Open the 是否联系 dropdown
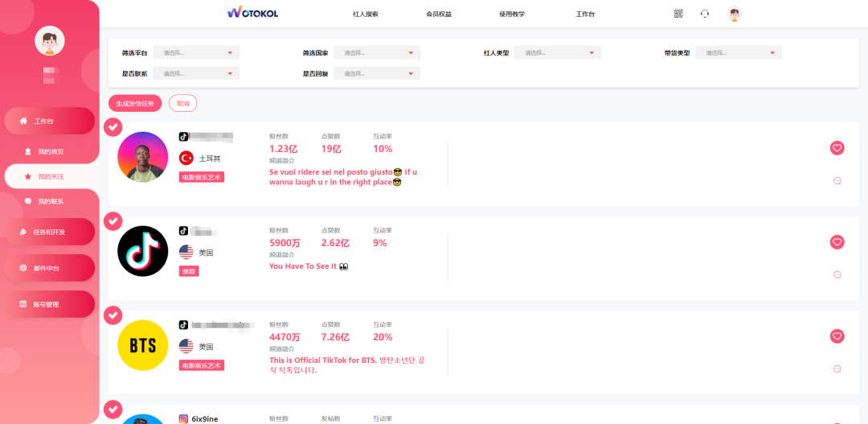The width and height of the screenshot is (868, 424). 196,73
